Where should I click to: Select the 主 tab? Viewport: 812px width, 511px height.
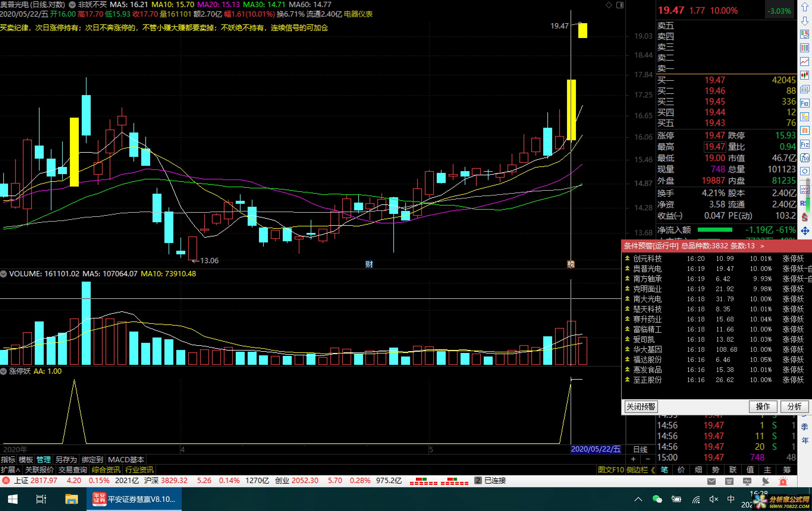coord(767,470)
